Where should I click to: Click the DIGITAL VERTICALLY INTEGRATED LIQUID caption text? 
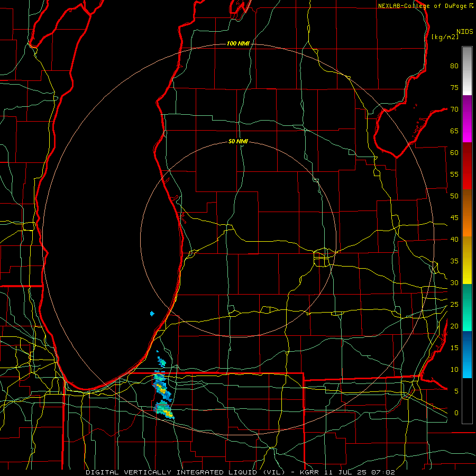coord(185,472)
